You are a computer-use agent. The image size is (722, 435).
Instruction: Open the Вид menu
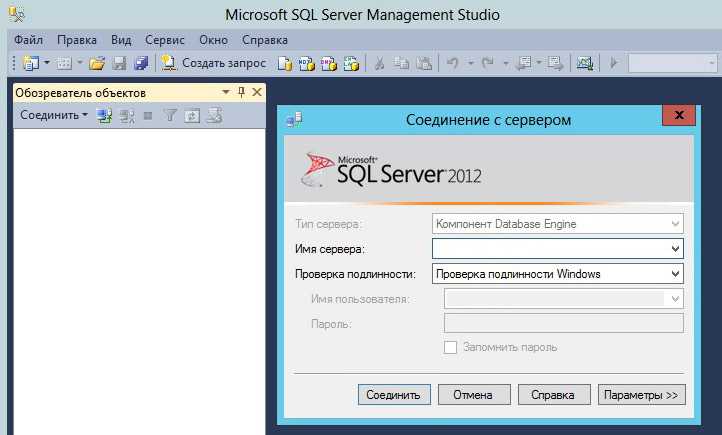(121, 40)
